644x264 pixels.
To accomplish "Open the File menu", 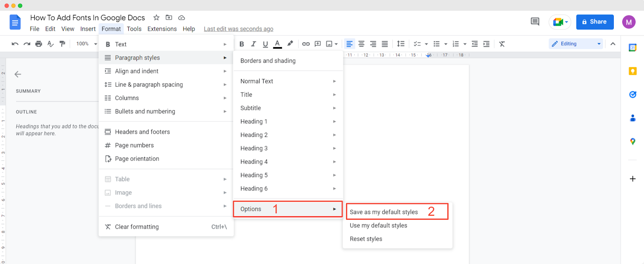I will 35,29.
